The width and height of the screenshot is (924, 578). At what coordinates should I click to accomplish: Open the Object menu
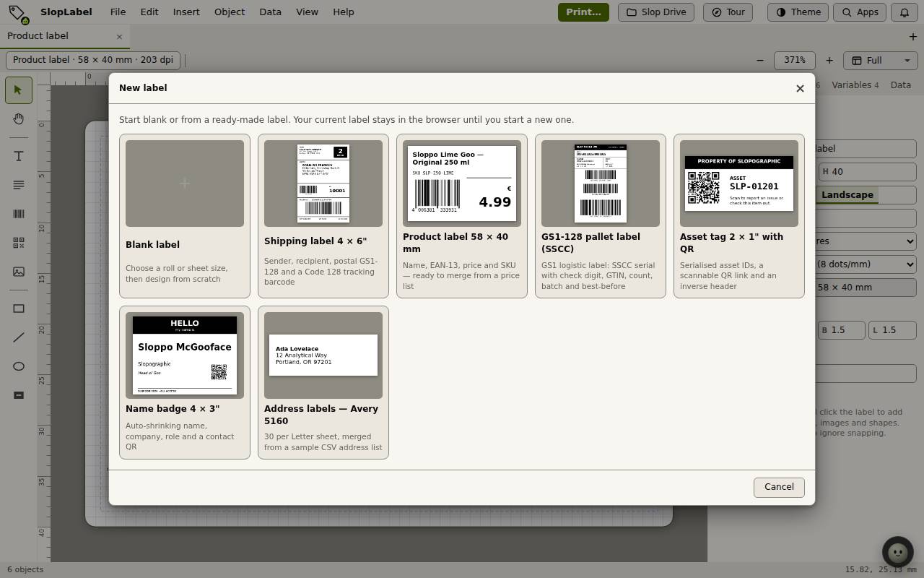tap(230, 12)
